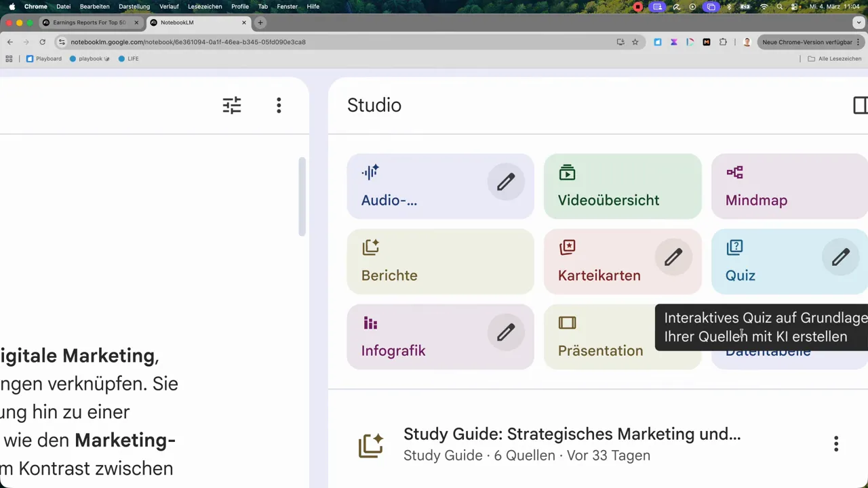868x488 pixels.
Task: Edit the Quiz settings via pencil icon
Action: (x=840, y=258)
